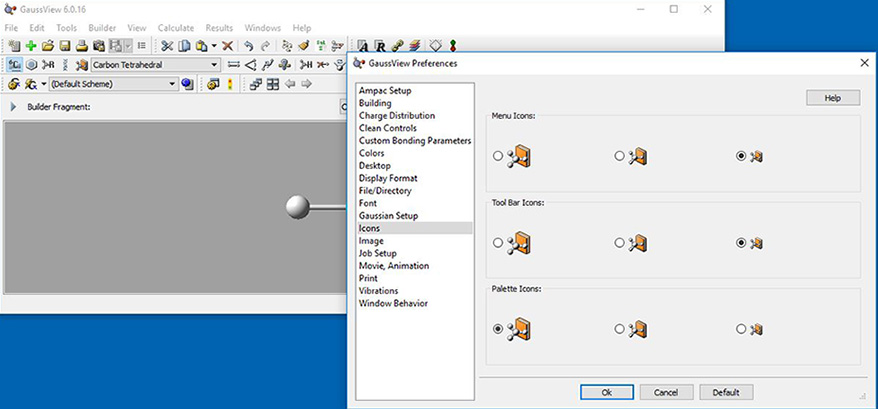Click the green plus Add icon
Image resolution: width=878 pixels, height=409 pixels.
31,46
